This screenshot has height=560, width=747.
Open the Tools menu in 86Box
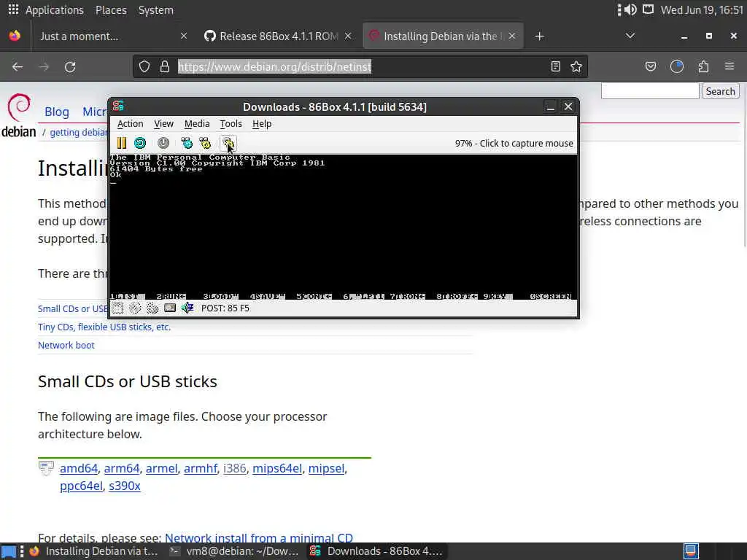click(x=231, y=124)
